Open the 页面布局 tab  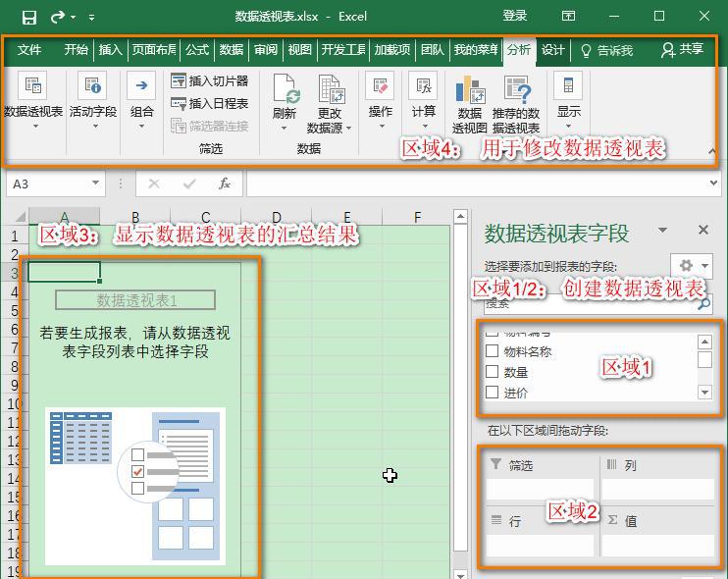click(x=154, y=49)
